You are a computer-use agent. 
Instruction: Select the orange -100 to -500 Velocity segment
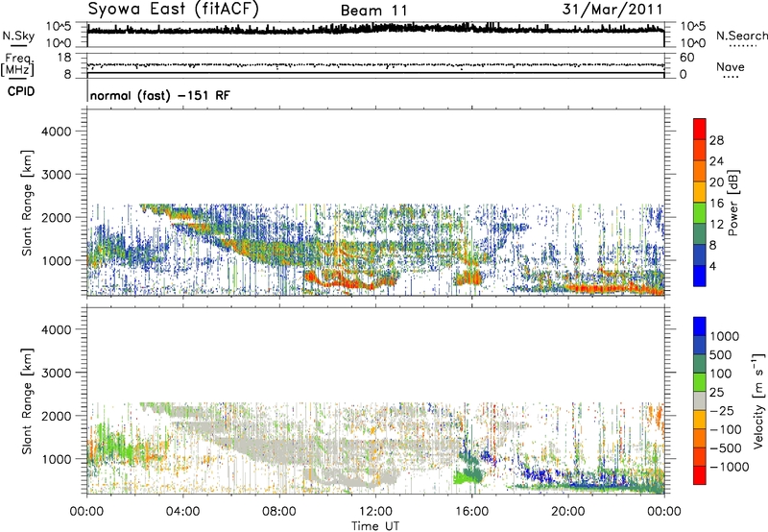coord(700,438)
